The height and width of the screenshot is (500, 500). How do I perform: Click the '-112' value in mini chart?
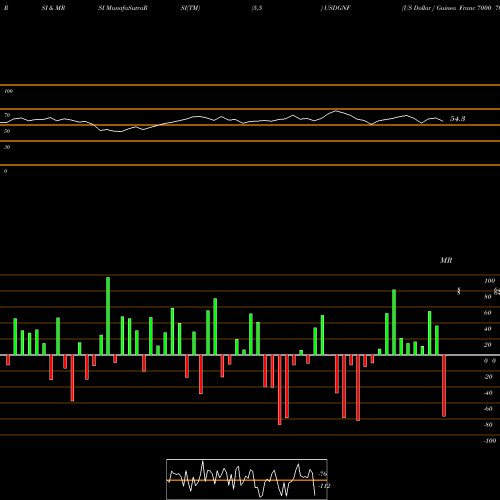click(324, 486)
